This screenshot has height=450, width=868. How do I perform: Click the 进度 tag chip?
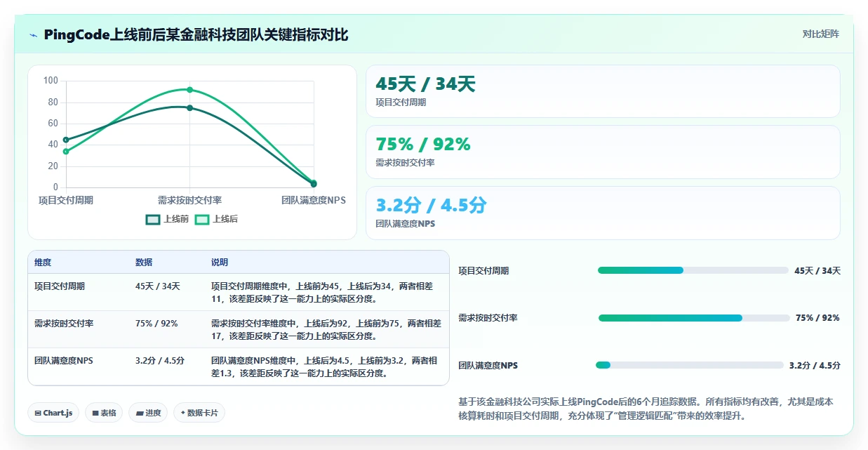149,413
